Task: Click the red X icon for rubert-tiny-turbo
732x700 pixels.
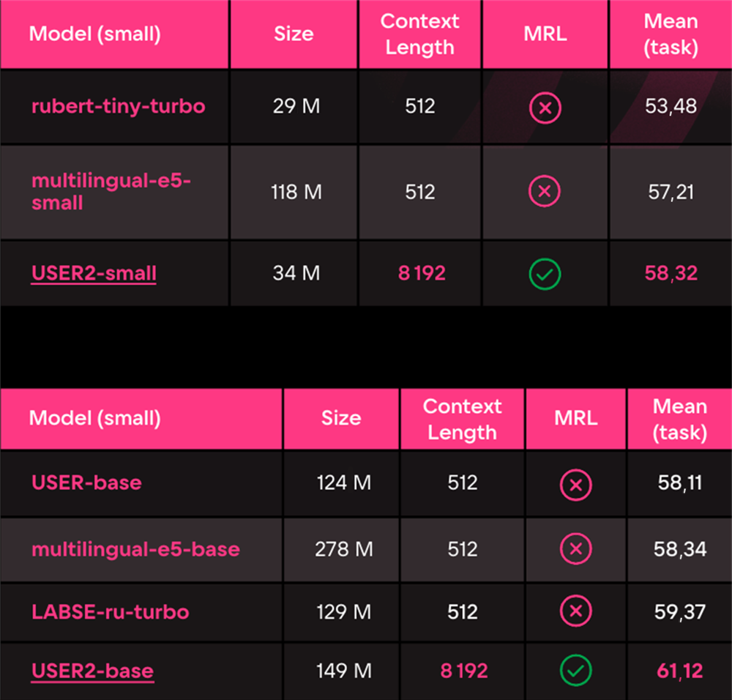Action: click(545, 108)
